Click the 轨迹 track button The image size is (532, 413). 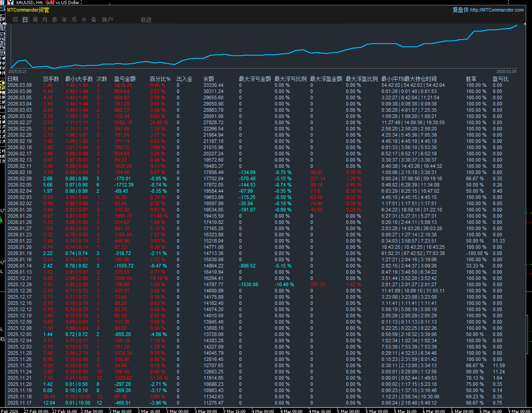[146, 20]
